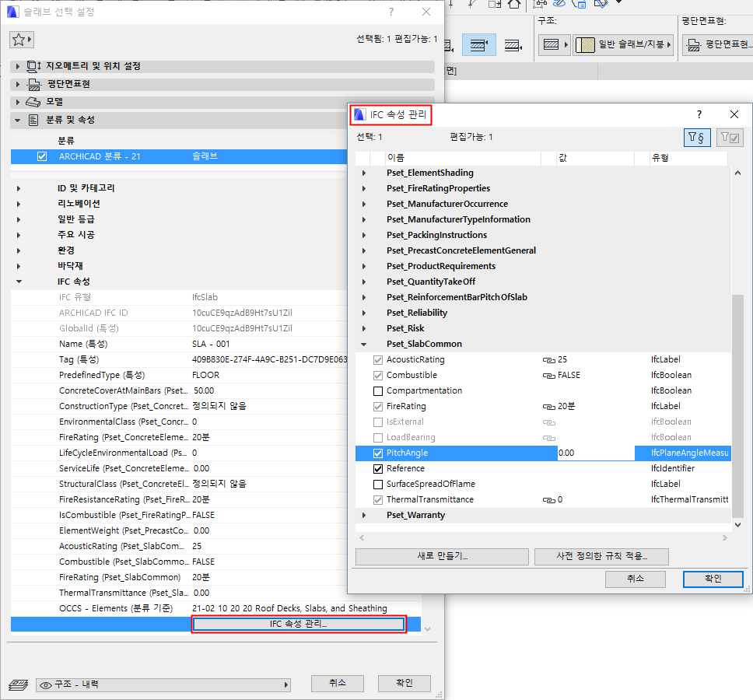
Task: Click the layers icon at dialog bottom left
Action: coord(18,684)
